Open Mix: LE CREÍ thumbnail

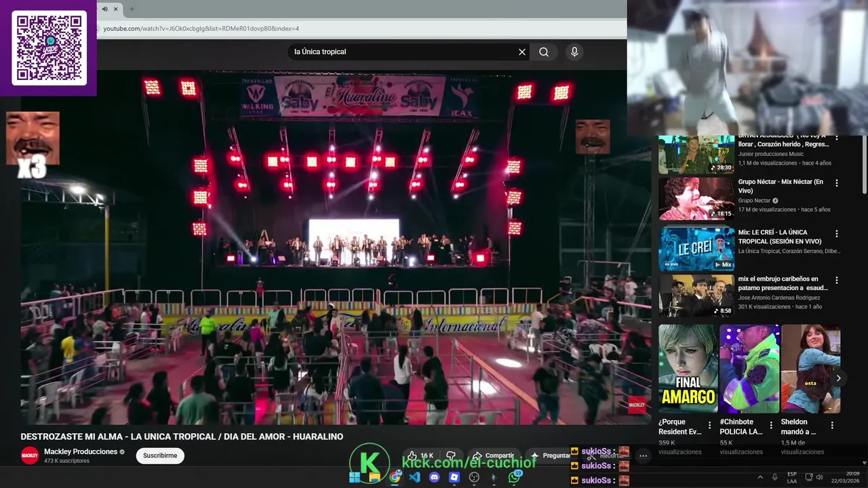(696, 249)
